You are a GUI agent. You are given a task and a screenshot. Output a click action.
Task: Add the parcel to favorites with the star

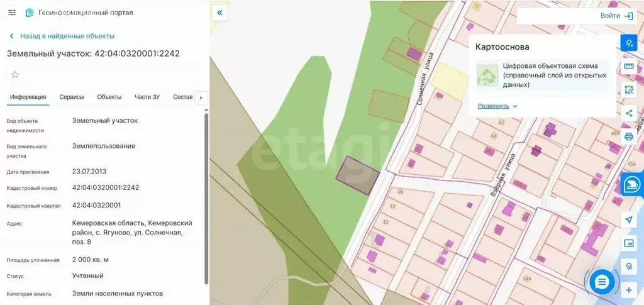click(x=15, y=75)
